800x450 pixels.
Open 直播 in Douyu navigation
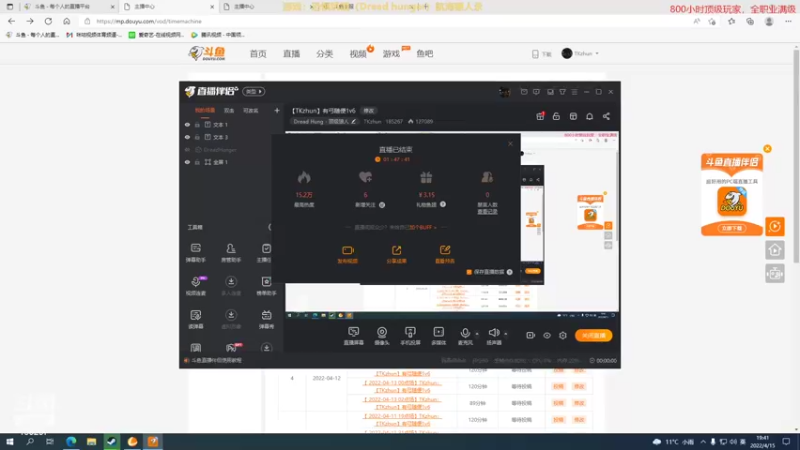(x=291, y=54)
